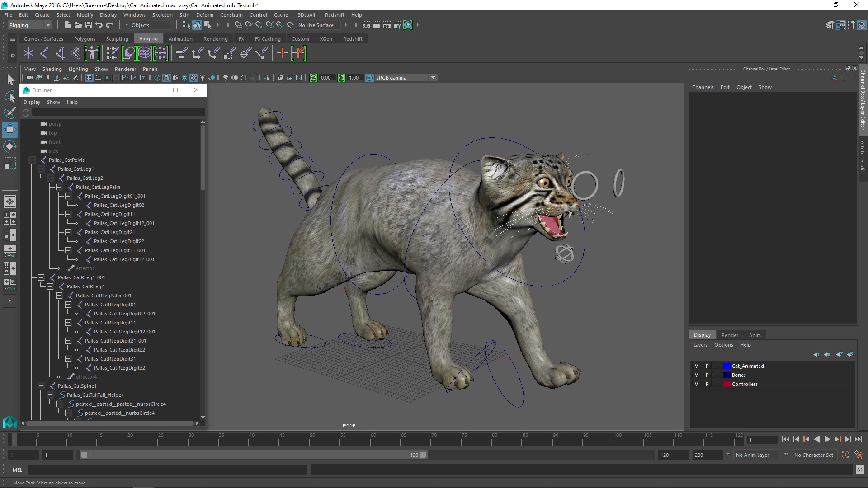Go to start of playback range
868x488 pixels.
tap(785, 439)
